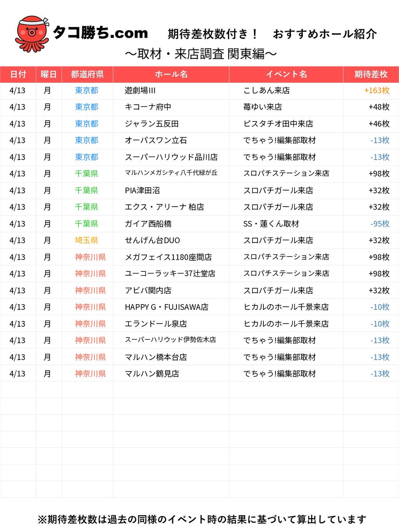
Task: Click hall name アビバ関内店
Action: tap(148, 290)
